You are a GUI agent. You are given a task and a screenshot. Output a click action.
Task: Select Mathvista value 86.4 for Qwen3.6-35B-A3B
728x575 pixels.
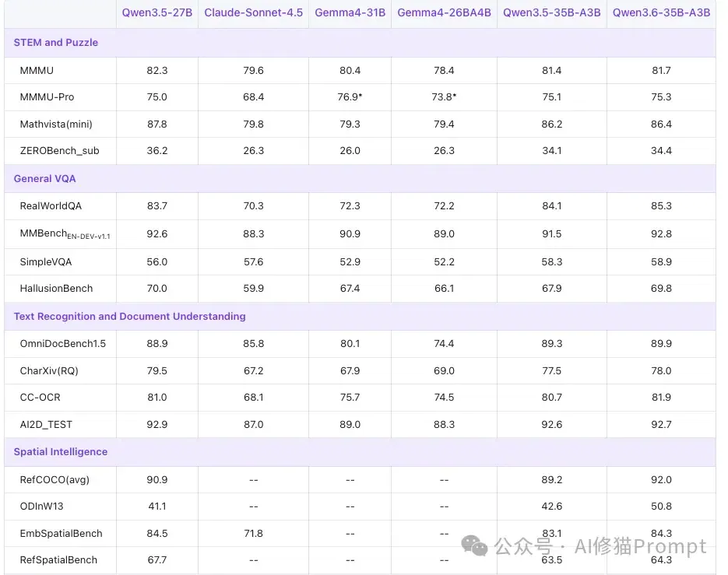click(661, 124)
